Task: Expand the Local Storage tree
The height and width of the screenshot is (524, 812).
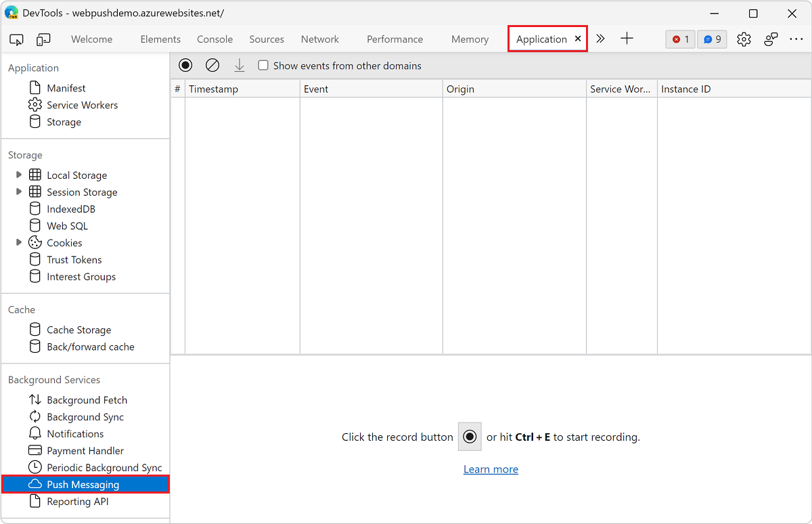Action: tap(18, 175)
